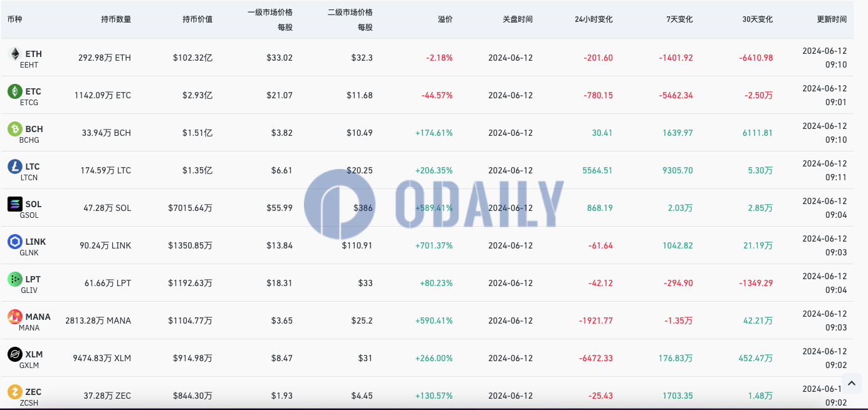Click the 二级市场价格 column header
This screenshot has width=868, height=410.
(x=350, y=12)
